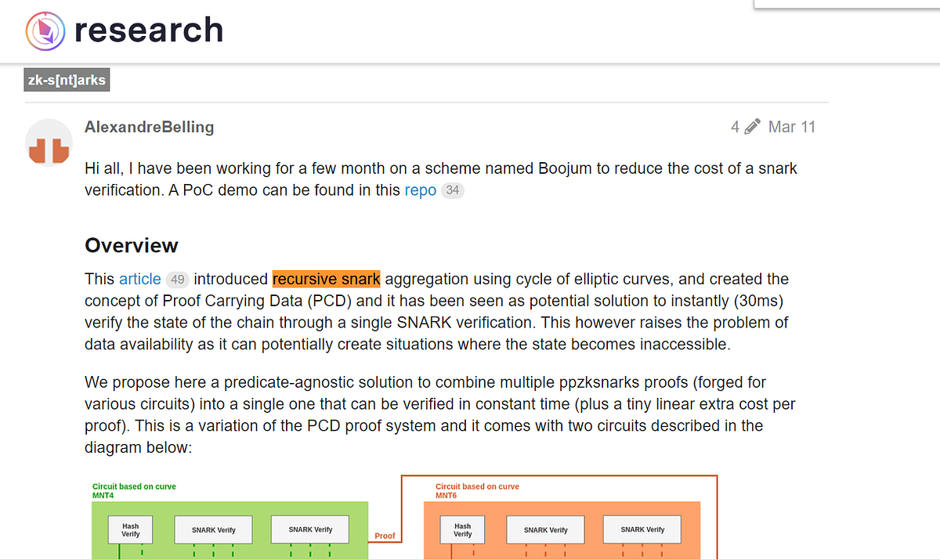Click the highlighted "recursive snark" text
The width and height of the screenshot is (940, 560).
326,279
